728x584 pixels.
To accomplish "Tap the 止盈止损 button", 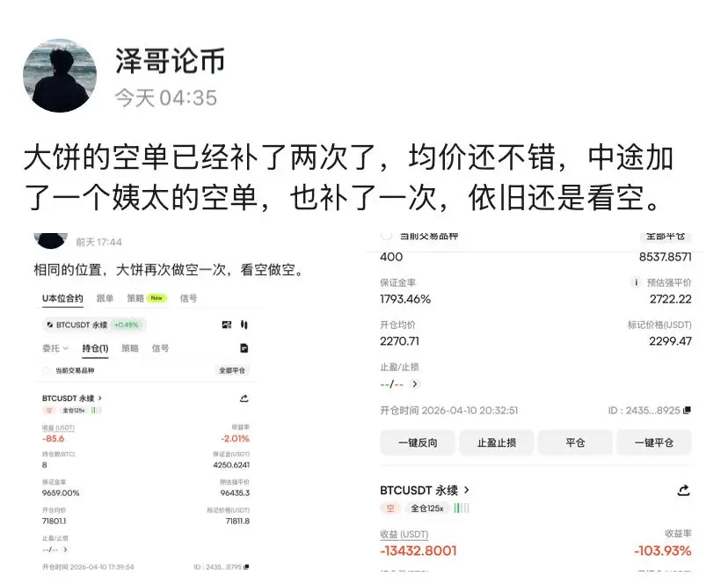I will pos(496,442).
